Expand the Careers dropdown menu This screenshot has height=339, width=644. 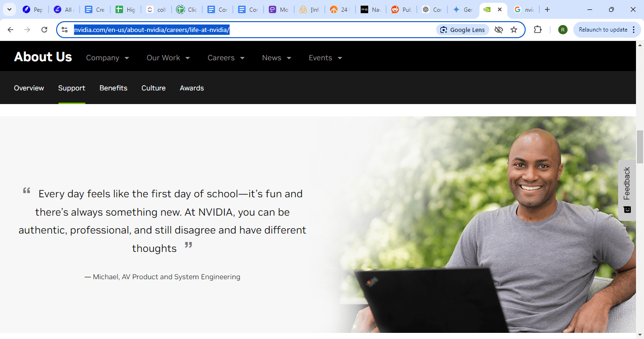(x=226, y=58)
